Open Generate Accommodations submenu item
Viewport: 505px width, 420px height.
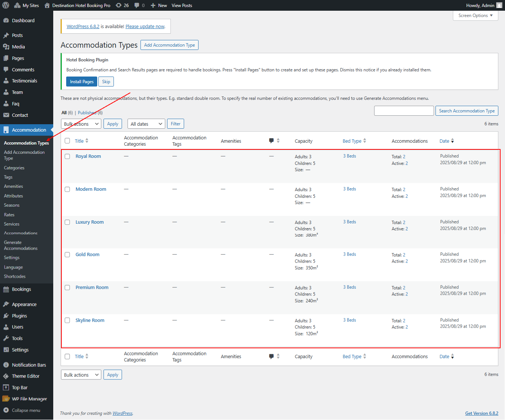coord(21,245)
